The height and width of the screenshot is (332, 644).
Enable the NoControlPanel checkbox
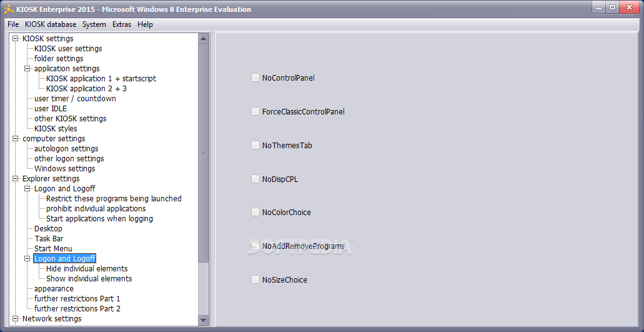point(255,78)
